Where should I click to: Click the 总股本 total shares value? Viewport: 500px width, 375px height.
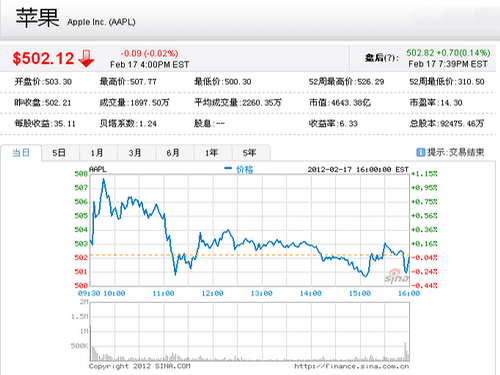447,124
